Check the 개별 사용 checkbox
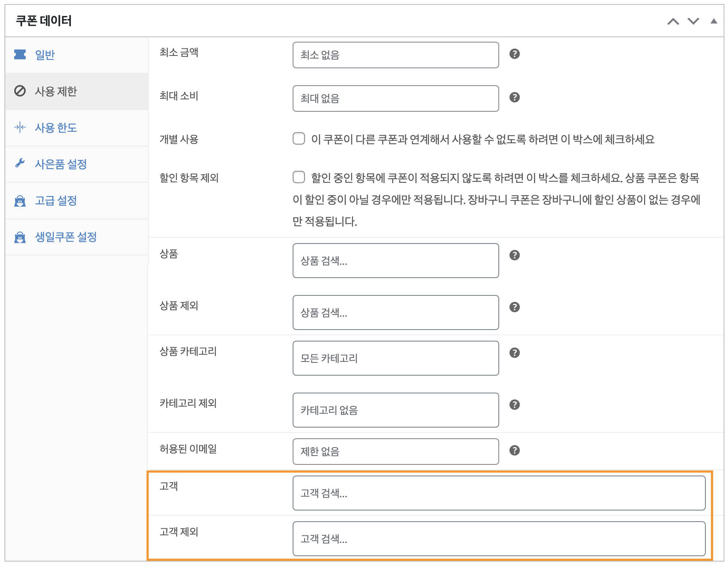Image resolution: width=728 pixels, height=566 pixels. [299, 138]
